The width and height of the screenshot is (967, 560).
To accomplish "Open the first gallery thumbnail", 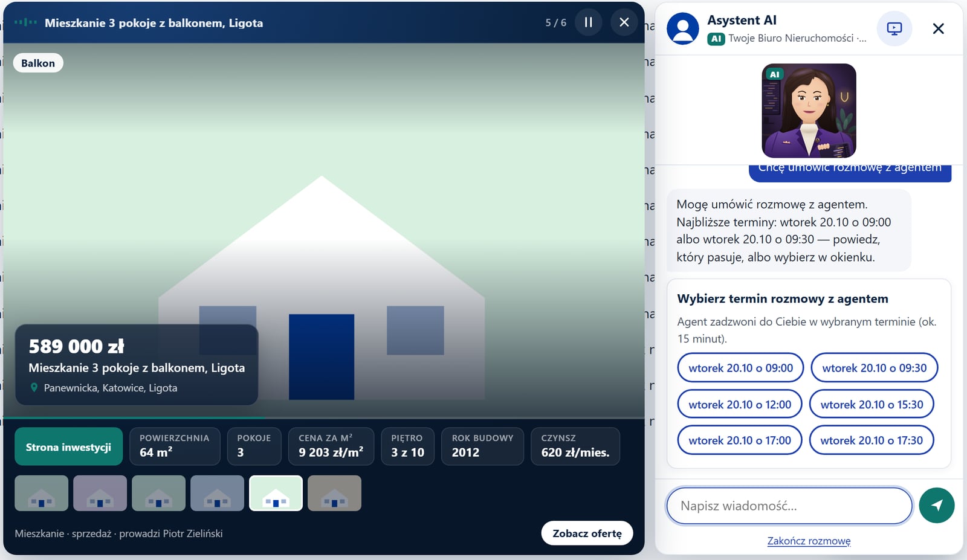I will (x=41, y=493).
